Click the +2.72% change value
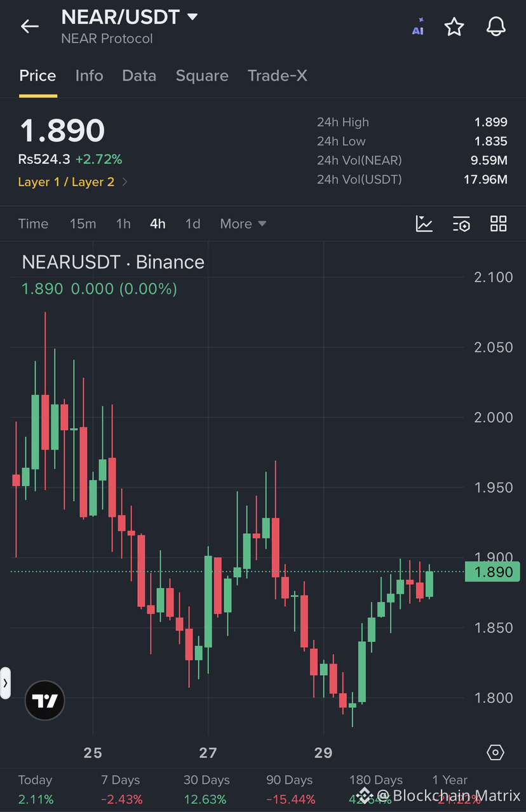This screenshot has width=526, height=812. tap(98, 159)
